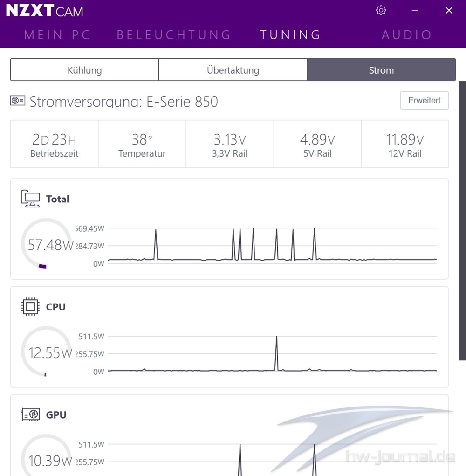Click the CPU section label
Image resolution: width=466 pixels, height=476 pixels.
tap(56, 307)
